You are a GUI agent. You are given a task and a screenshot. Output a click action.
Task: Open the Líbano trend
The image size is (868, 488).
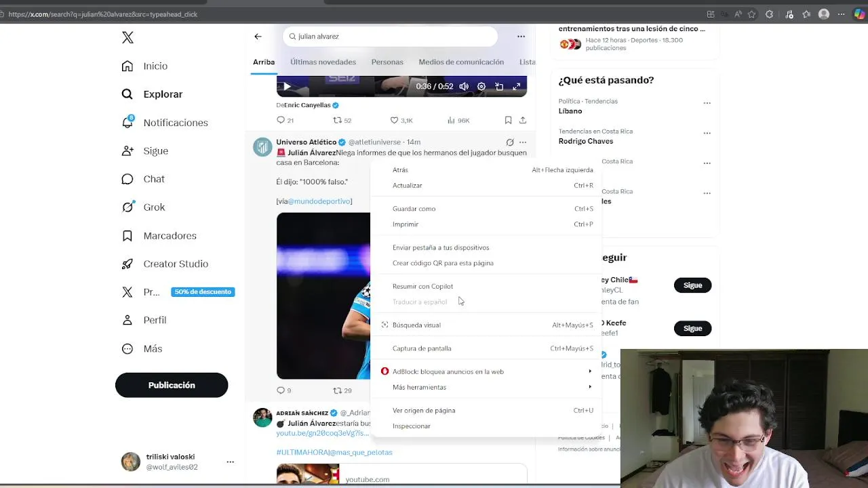pyautogui.click(x=570, y=110)
